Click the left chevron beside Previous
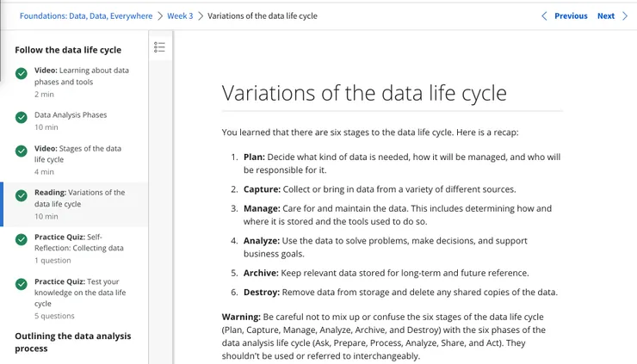This screenshot has width=637, height=364. 544,15
